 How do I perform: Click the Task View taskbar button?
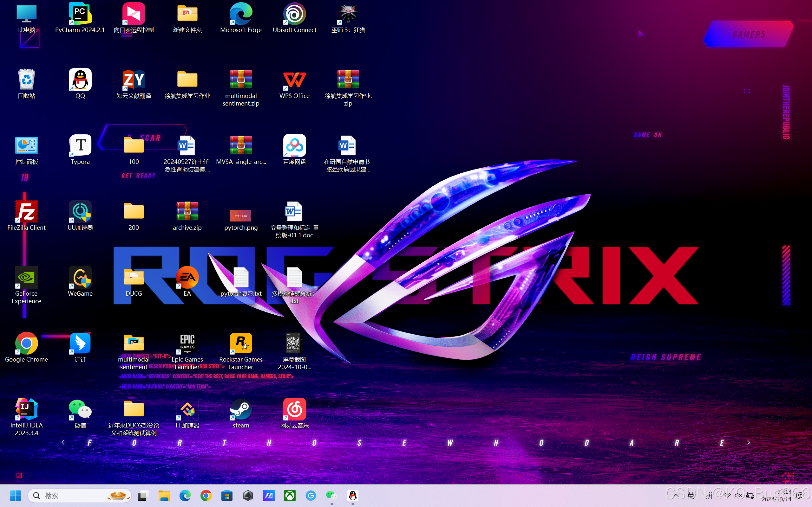click(x=143, y=496)
